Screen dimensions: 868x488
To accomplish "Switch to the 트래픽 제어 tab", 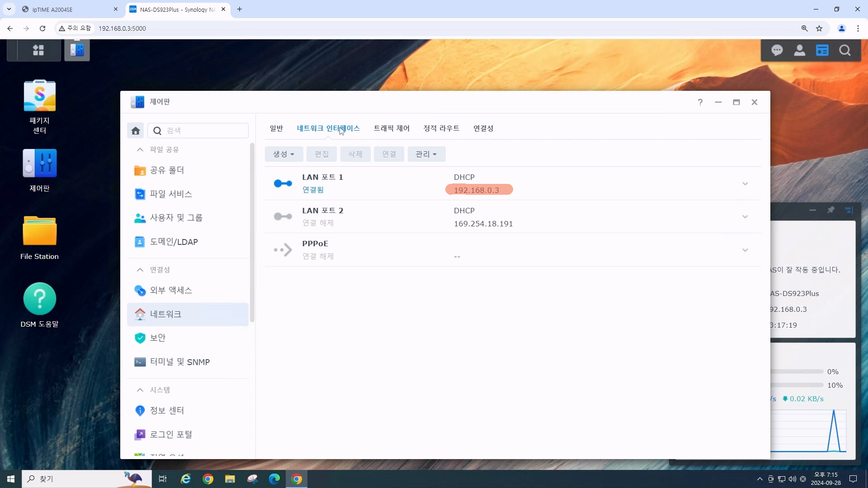I will (x=391, y=128).
